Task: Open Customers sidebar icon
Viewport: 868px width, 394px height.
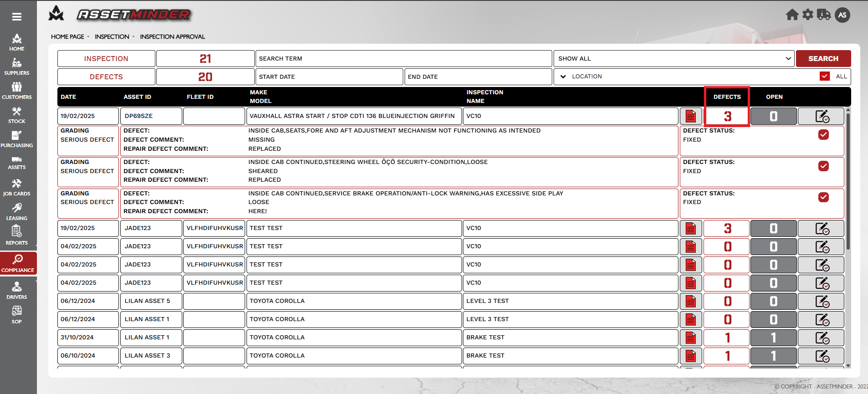Action: (x=17, y=91)
